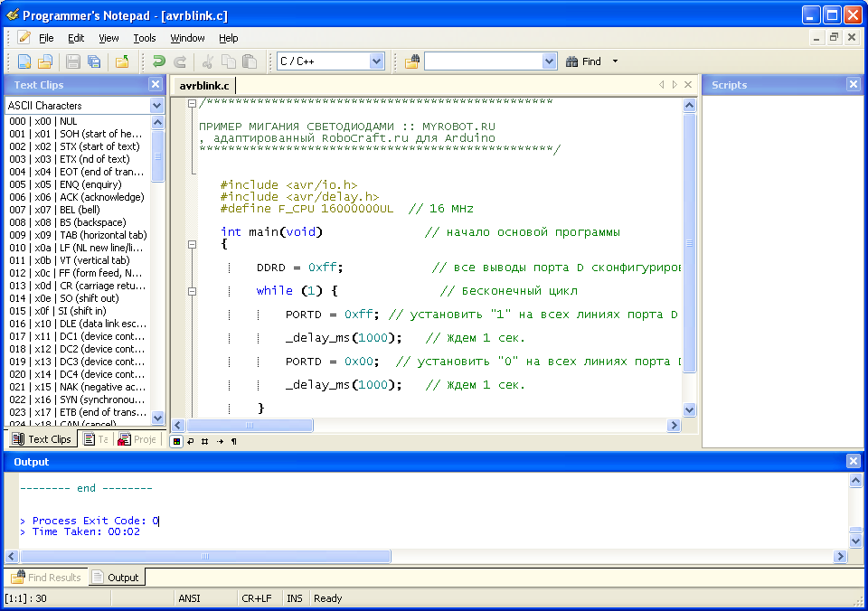Collapse the main function fold marker
The height and width of the screenshot is (611, 868).
[192, 245]
